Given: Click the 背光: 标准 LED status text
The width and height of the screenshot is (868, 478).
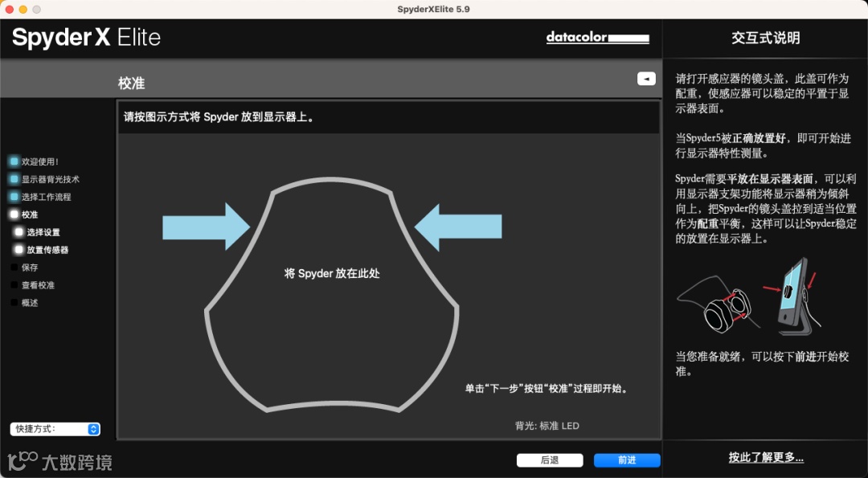Looking at the screenshot, I should point(547,426).
